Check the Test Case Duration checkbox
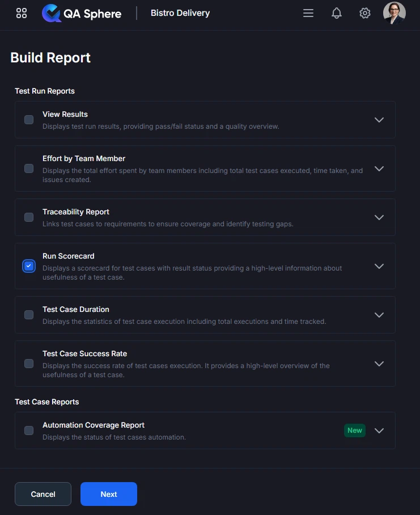Image resolution: width=420 pixels, height=515 pixels. click(x=29, y=315)
